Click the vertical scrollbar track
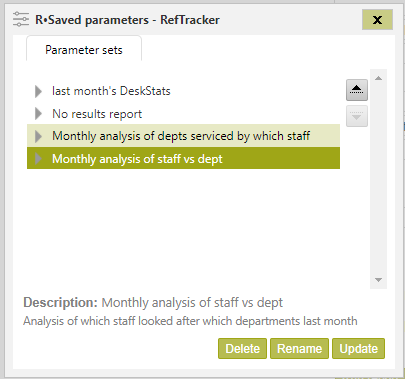 tap(378, 179)
